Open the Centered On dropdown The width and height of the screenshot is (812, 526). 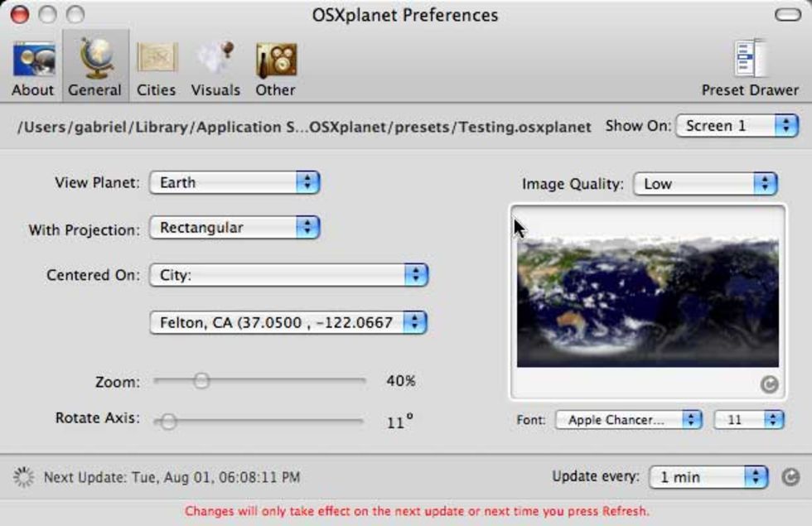[x=288, y=275]
